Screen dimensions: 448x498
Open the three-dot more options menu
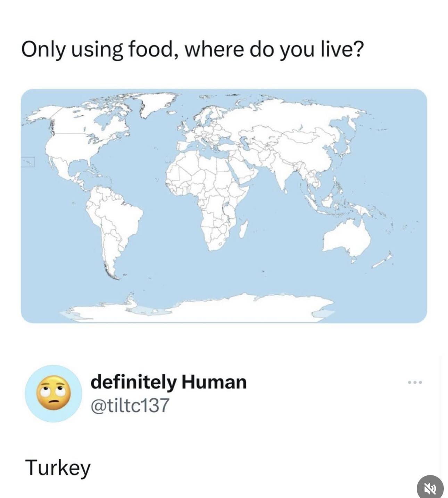coord(415,382)
